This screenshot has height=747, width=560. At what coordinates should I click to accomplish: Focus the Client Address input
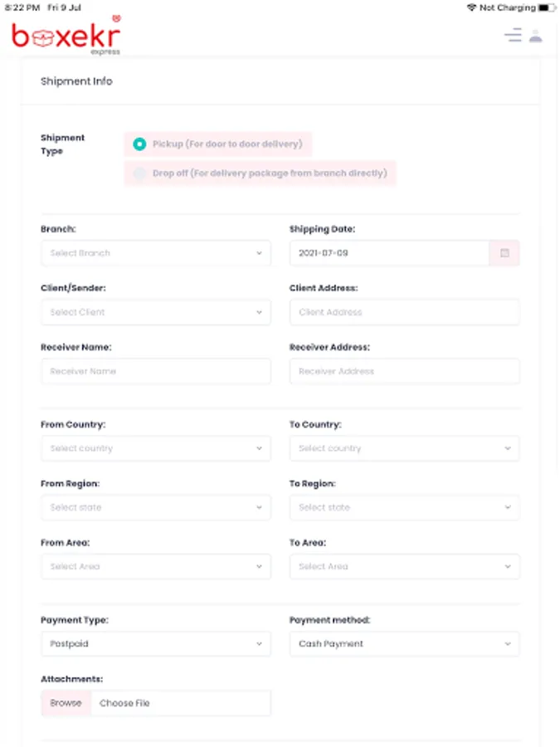[x=404, y=312]
